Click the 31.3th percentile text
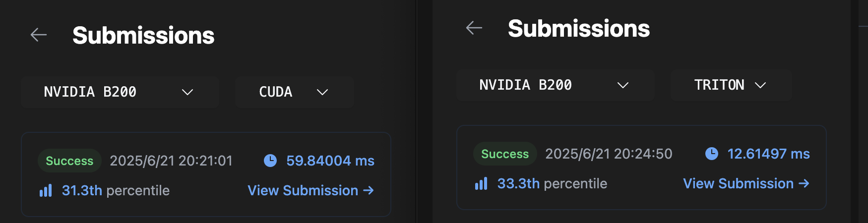This screenshot has width=868, height=223. [x=116, y=190]
